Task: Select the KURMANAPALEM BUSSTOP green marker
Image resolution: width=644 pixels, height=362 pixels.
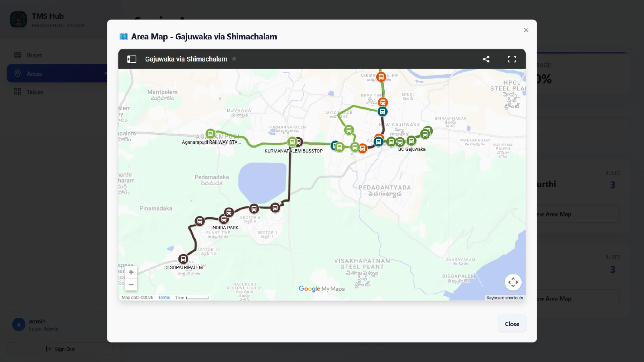Action: [x=292, y=142]
